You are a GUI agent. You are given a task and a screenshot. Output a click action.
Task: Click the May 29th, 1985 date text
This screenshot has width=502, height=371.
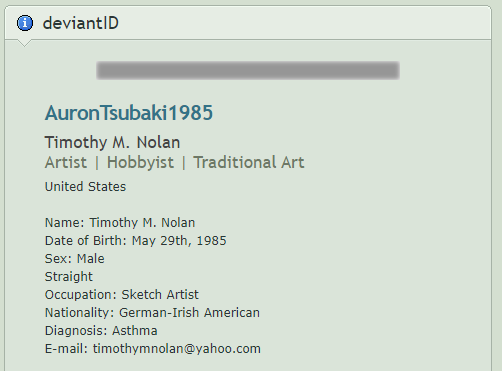pos(179,241)
